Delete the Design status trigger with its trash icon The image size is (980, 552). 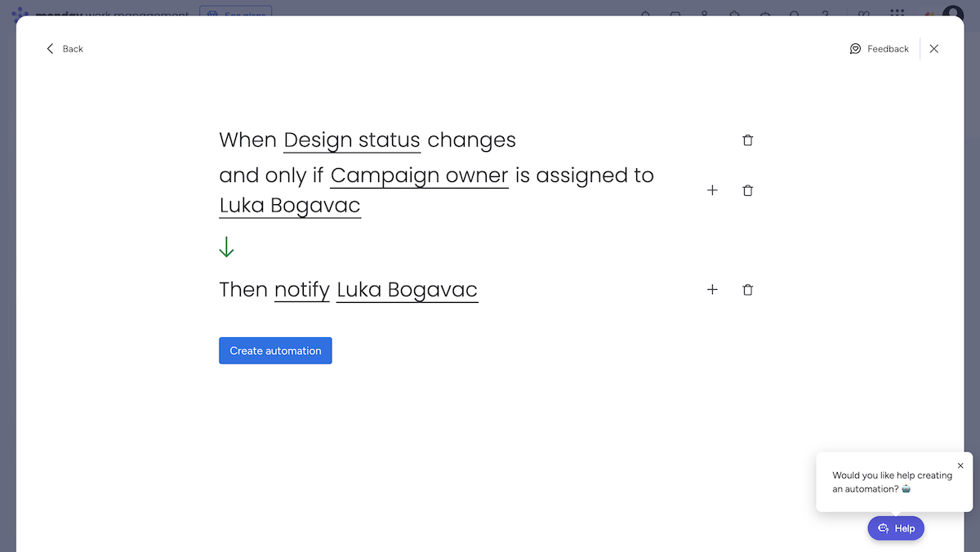coord(747,140)
